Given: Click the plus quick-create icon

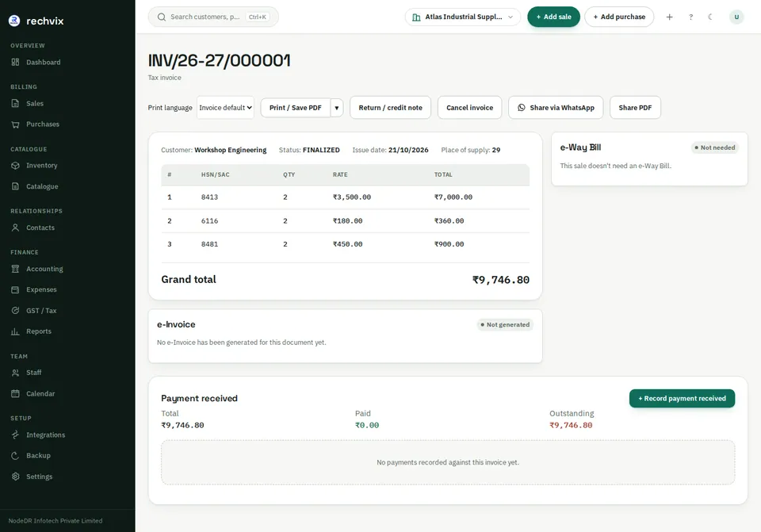Looking at the screenshot, I should (669, 17).
